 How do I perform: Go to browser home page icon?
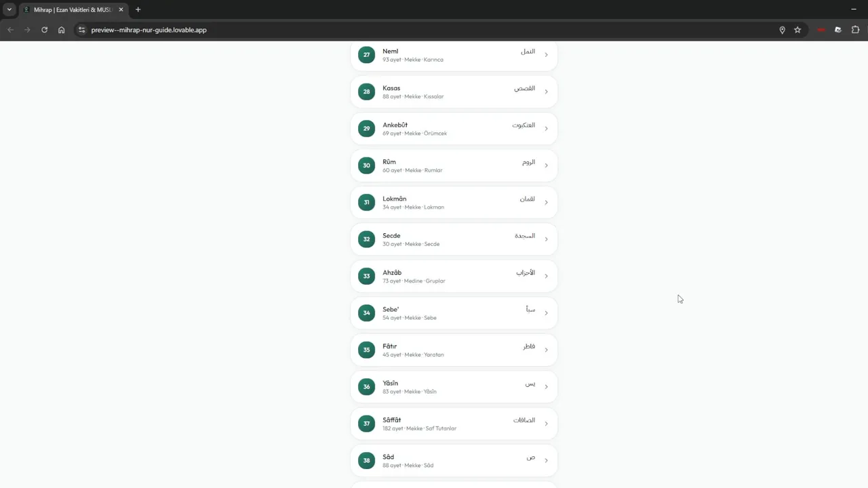coord(61,30)
